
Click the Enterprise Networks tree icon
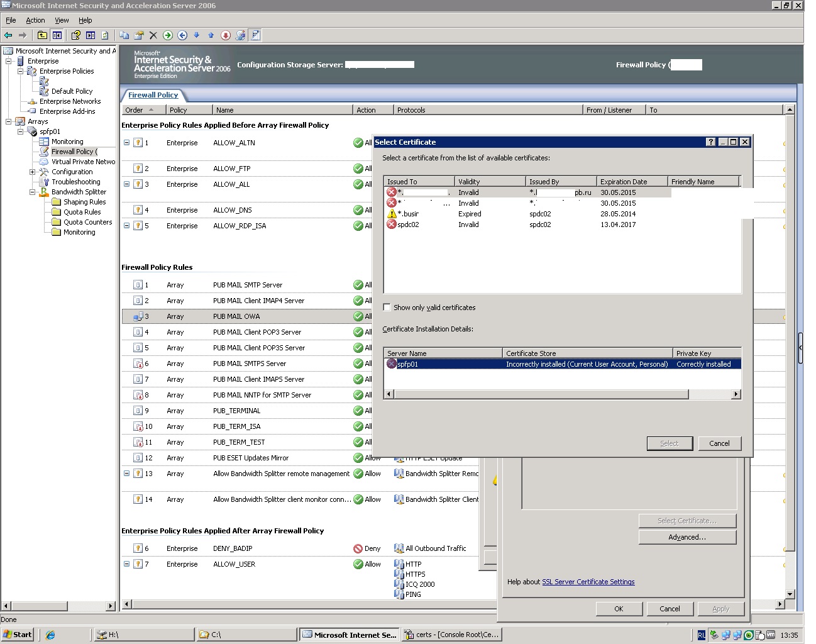pos(33,101)
